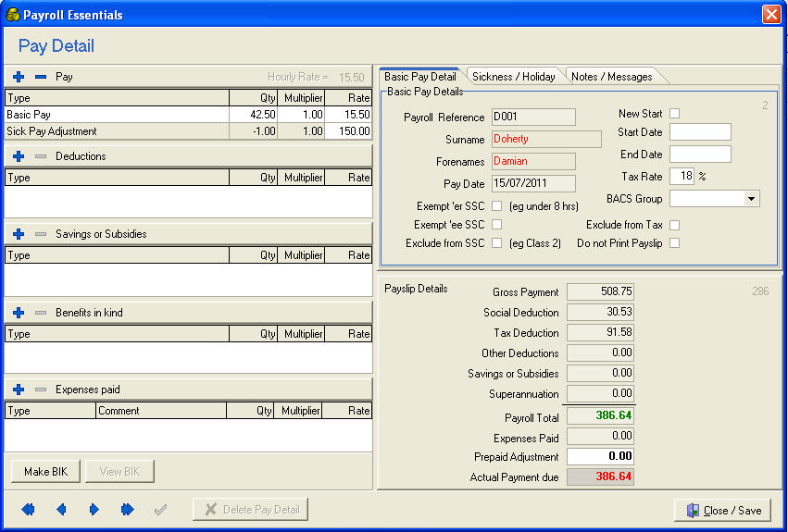Go to next pay record

click(x=94, y=509)
